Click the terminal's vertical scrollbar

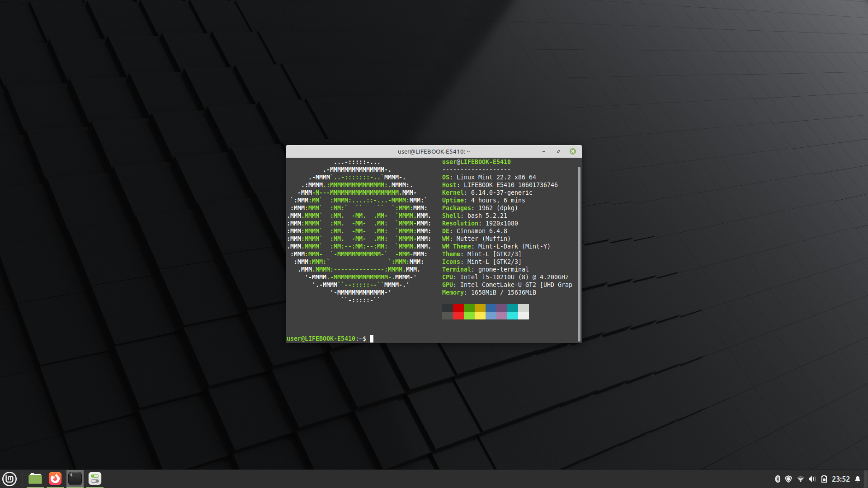click(x=579, y=253)
